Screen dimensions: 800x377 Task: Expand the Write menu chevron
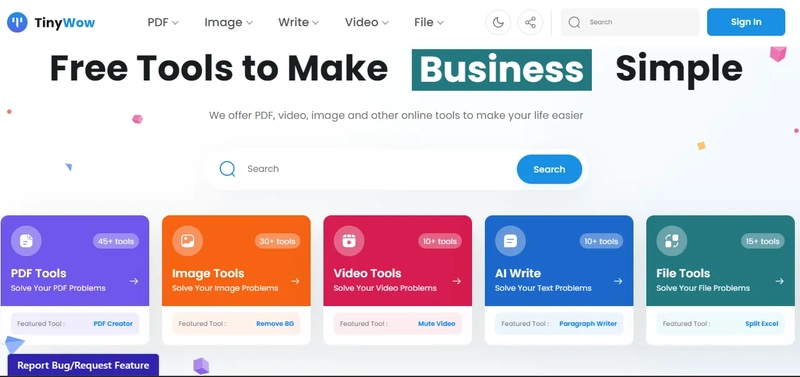(x=315, y=23)
